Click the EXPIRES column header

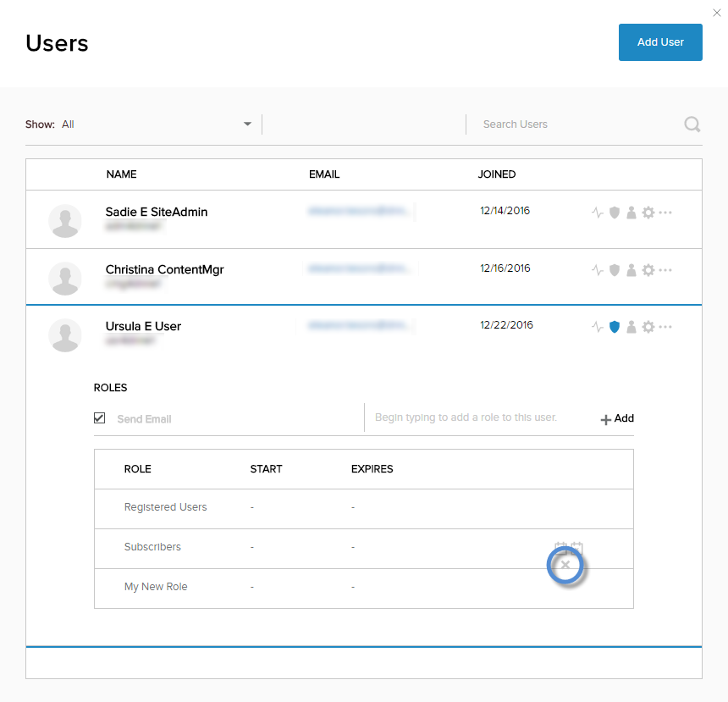coord(372,469)
